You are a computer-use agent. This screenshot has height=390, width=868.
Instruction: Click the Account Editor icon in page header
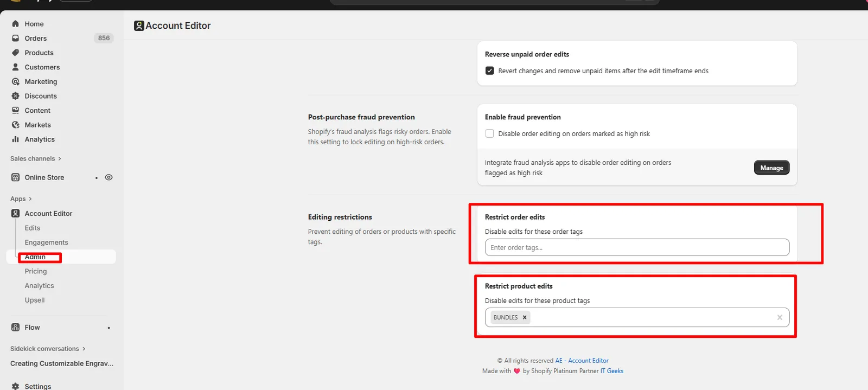tap(139, 25)
